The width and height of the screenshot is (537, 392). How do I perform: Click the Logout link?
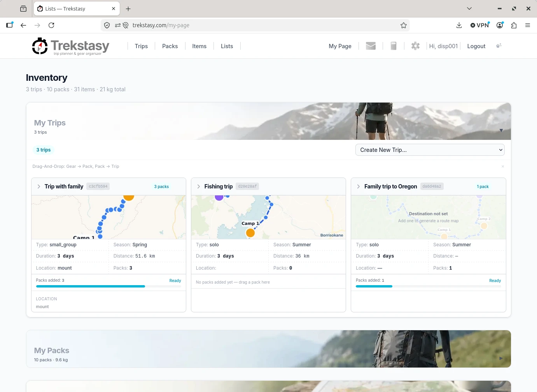pos(476,46)
